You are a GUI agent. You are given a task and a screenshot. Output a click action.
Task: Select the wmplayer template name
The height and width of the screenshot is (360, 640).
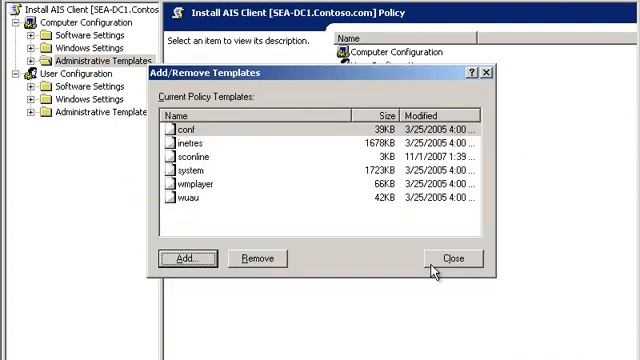pyautogui.click(x=195, y=184)
